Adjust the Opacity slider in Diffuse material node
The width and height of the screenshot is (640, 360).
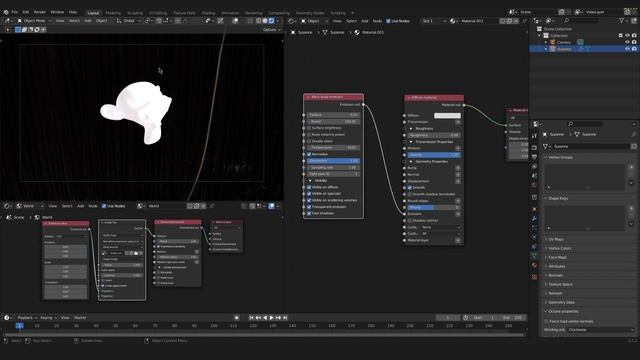(434, 155)
